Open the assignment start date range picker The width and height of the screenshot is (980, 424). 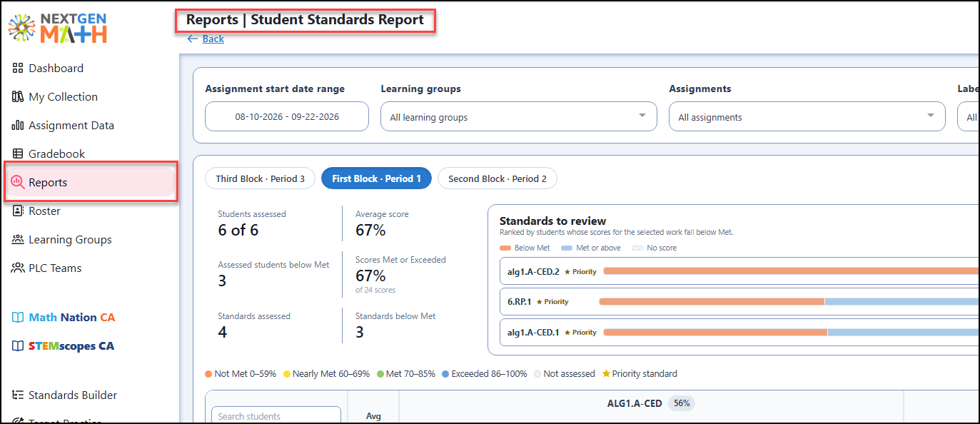pos(287,116)
